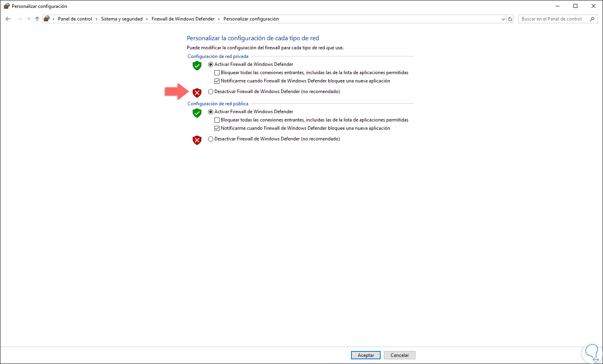The height and width of the screenshot is (364, 603).
Task: Expand chevron after 'Panel de control' breadcrumb
Action: point(96,19)
